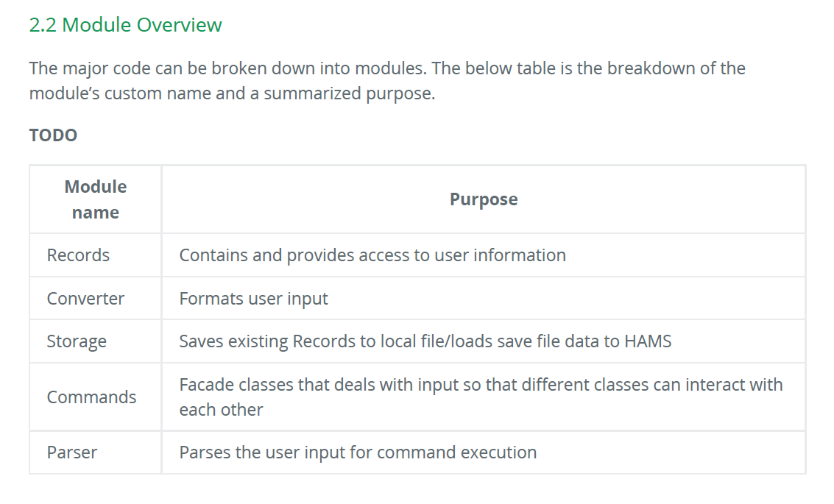Click the Converter module name cell
This screenshot has height=504, width=834.
pos(96,298)
